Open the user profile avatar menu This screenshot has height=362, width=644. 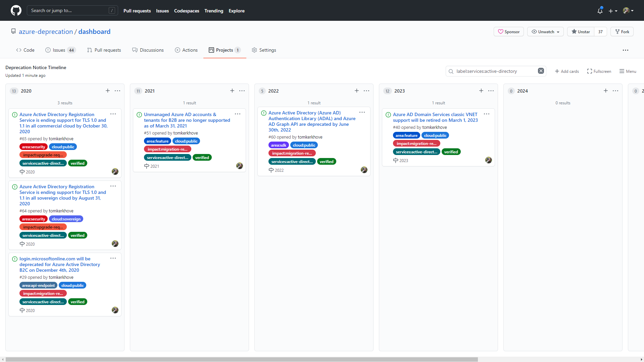click(x=628, y=11)
